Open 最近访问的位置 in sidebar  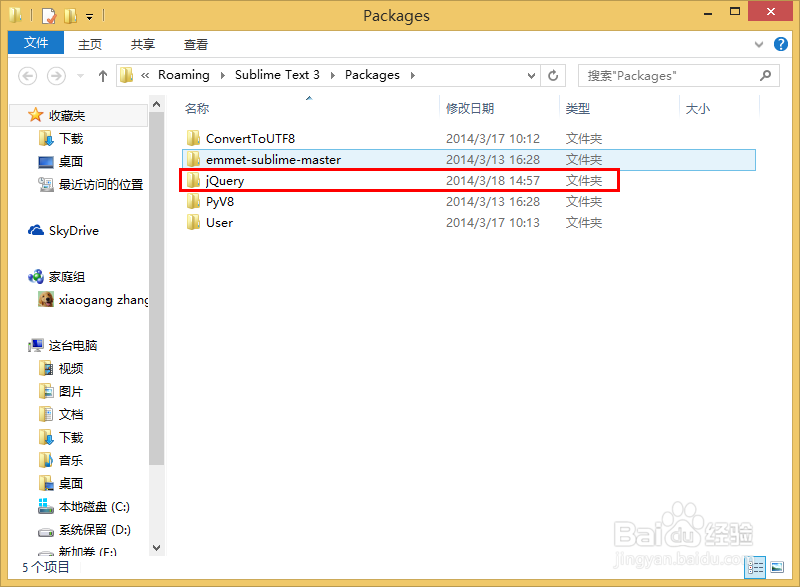(91, 185)
